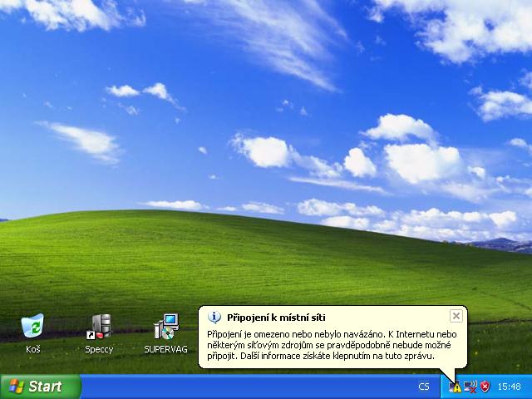Click the 'Připojení k místní síti' balloon title

pyautogui.click(x=276, y=318)
